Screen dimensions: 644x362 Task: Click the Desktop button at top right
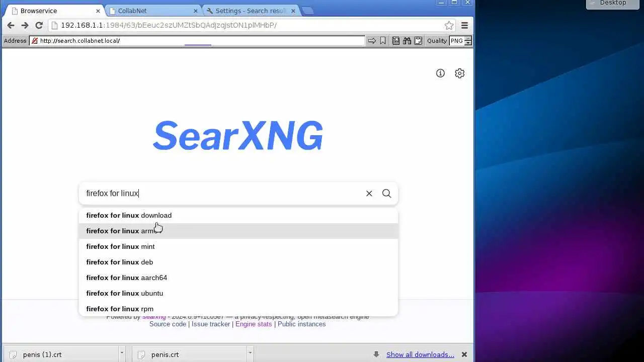pyautogui.click(x=613, y=4)
